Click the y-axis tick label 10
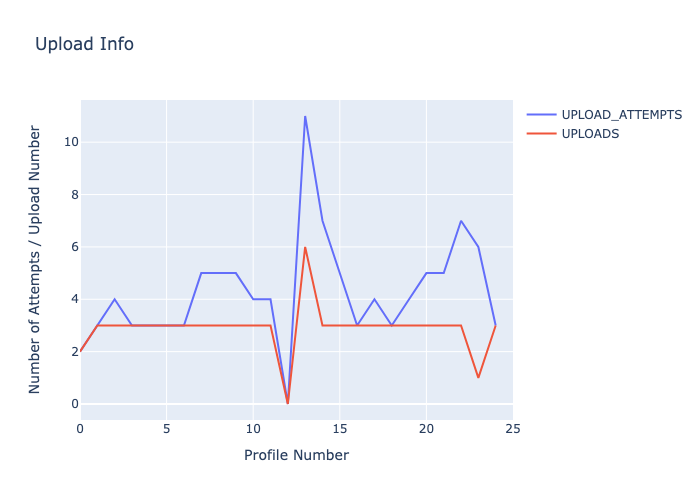Viewport: 700px width, 500px height. 70,142
